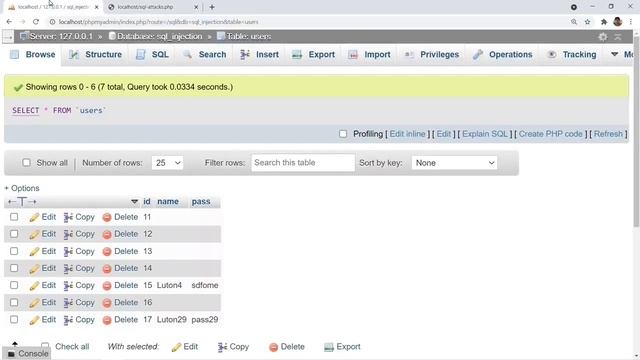Click the Explain SQL link

[485, 134]
